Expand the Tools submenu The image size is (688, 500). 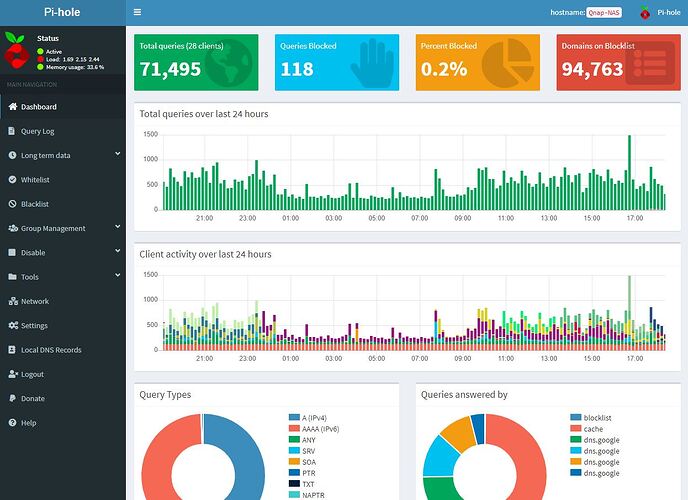pos(117,277)
